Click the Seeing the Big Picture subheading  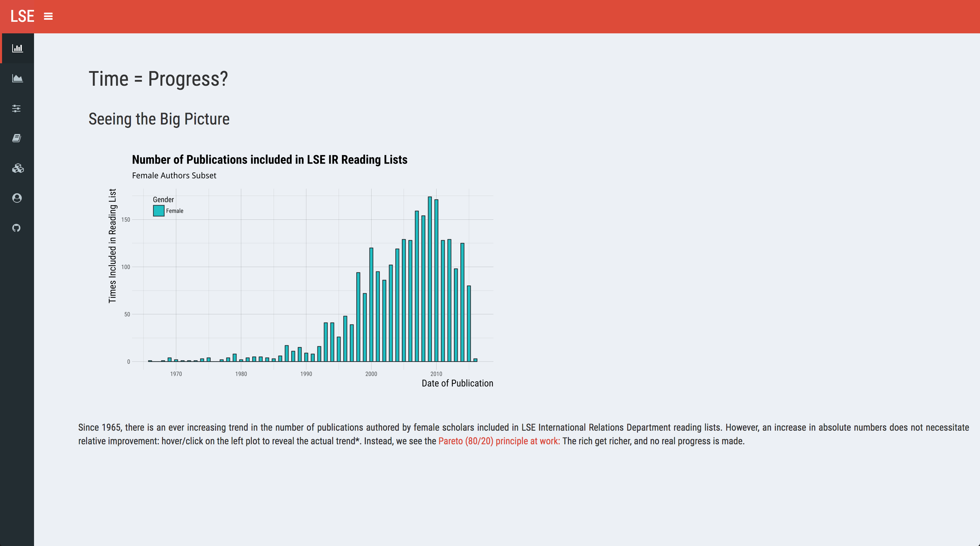pyautogui.click(x=159, y=119)
